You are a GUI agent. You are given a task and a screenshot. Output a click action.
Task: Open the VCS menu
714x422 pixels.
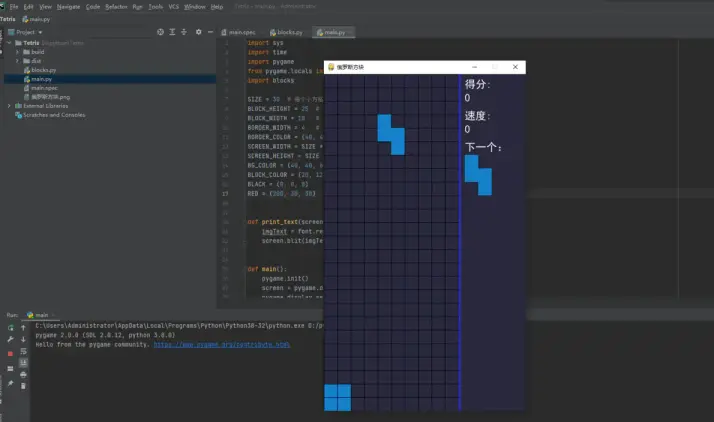(173, 7)
